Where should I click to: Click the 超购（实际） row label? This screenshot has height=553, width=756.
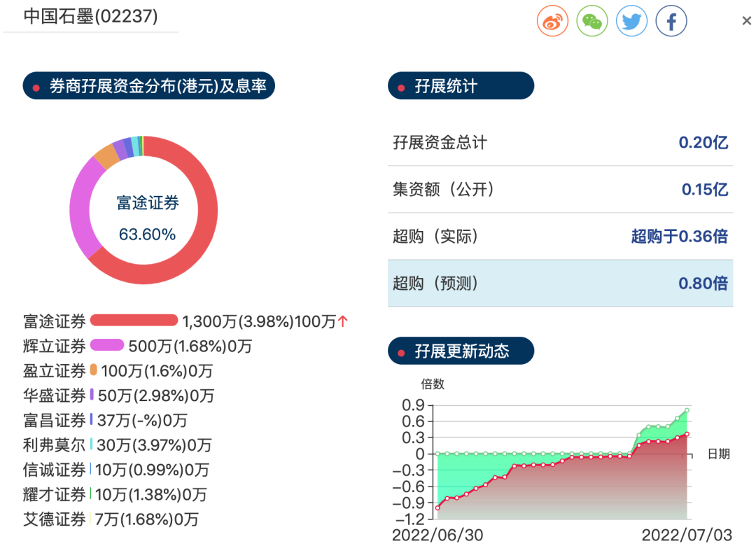click(x=436, y=236)
